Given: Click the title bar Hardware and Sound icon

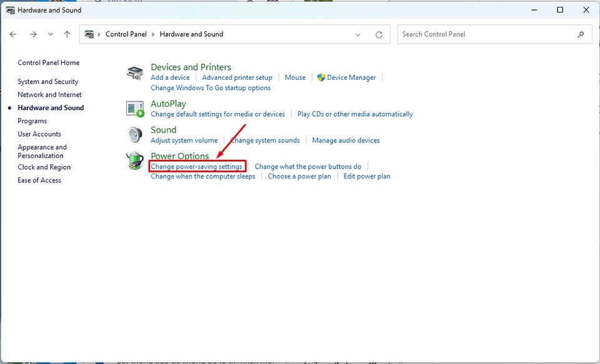Looking at the screenshot, I should pyautogui.click(x=11, y=11).
